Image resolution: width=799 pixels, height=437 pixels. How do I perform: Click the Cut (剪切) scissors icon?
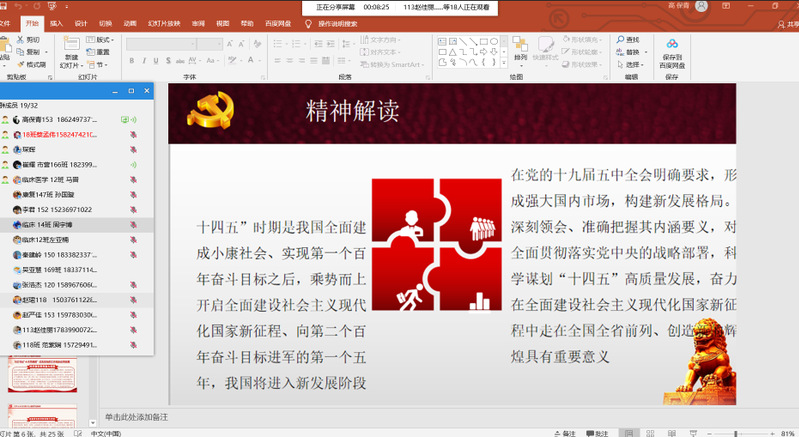click(x=19, y=40)
